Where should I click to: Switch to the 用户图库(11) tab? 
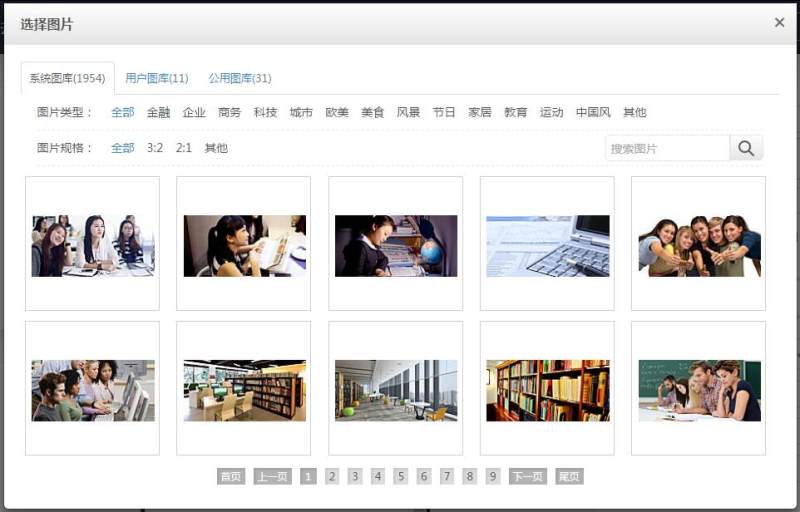coord(157,78)
